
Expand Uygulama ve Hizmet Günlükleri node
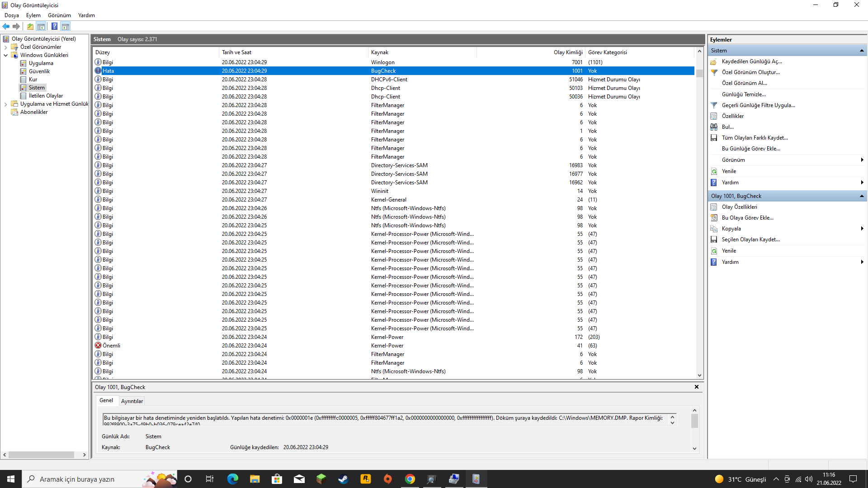(5, 104)
